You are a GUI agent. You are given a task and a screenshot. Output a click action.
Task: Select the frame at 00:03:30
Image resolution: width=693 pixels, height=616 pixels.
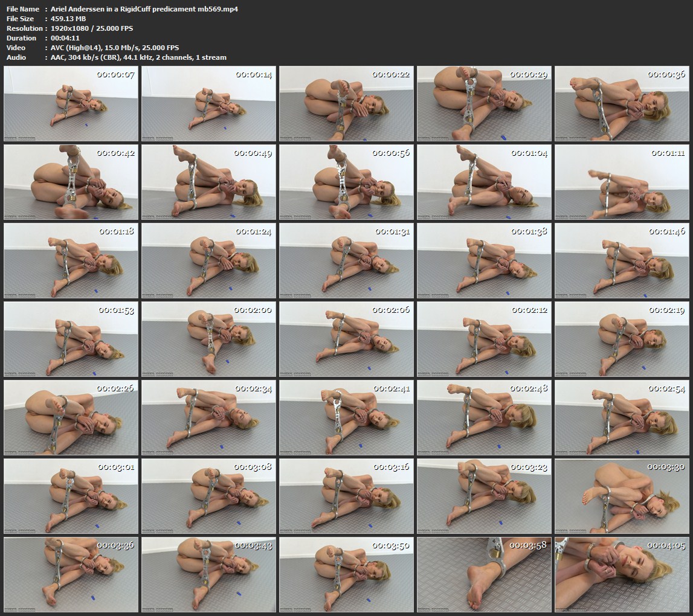point(622,496)
